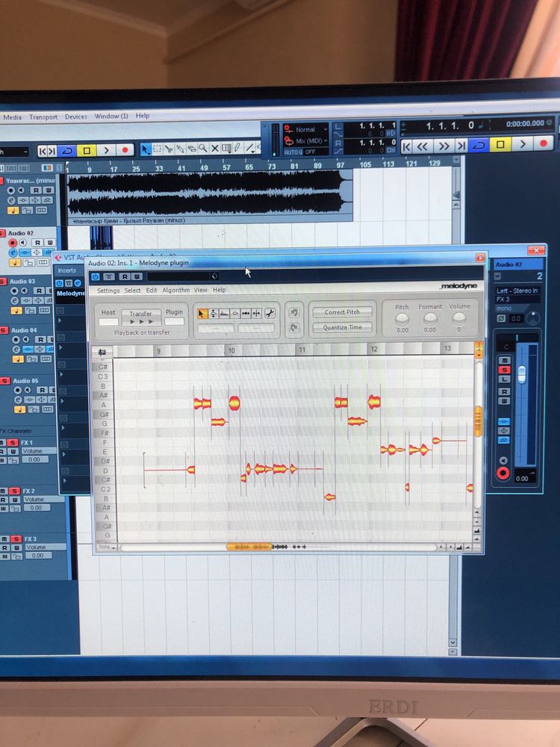Toggle solo on FX 1 channel
The image size is (560, 747).
(x=13, y=442)
